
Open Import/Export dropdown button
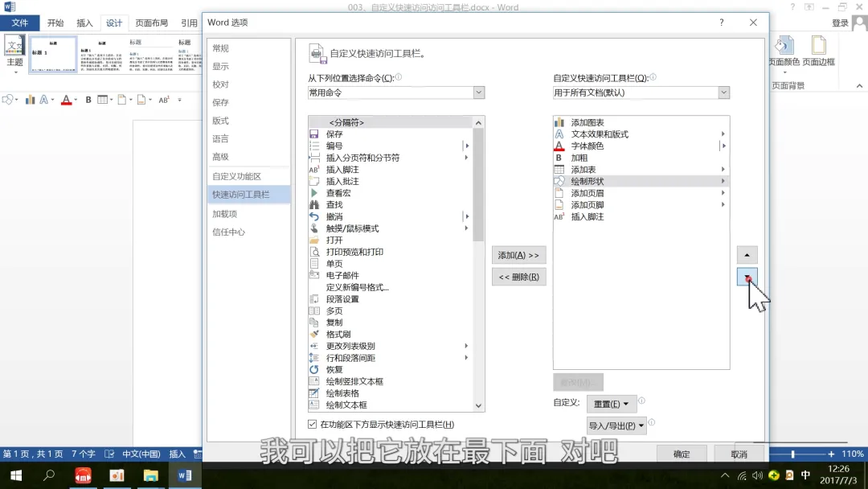pyautogui.click(x=616, y=425)
